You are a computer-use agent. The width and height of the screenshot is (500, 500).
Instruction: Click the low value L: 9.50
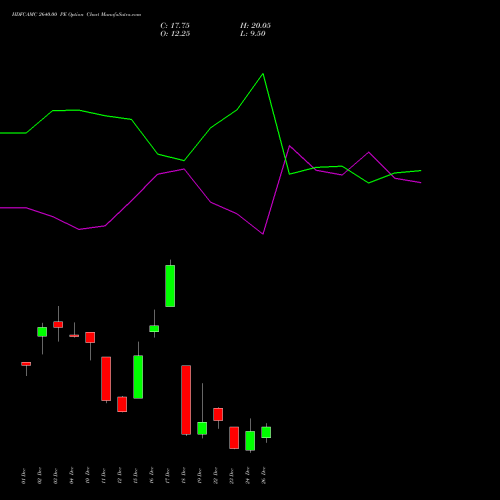click(x=253, y=34)
